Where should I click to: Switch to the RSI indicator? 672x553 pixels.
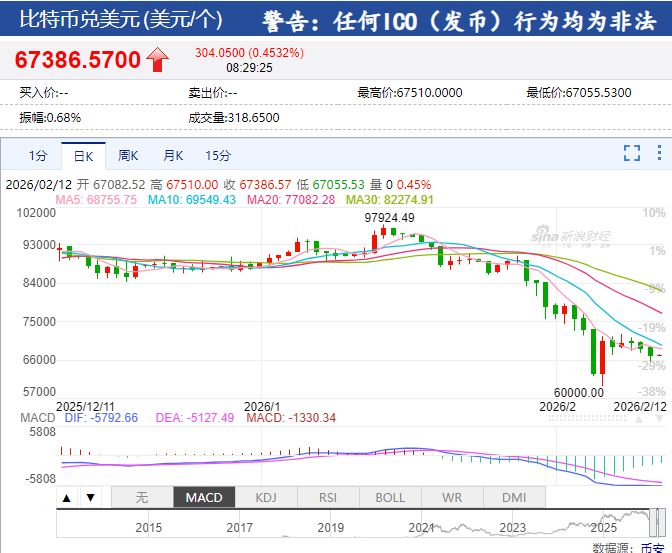tap(328, 497)
